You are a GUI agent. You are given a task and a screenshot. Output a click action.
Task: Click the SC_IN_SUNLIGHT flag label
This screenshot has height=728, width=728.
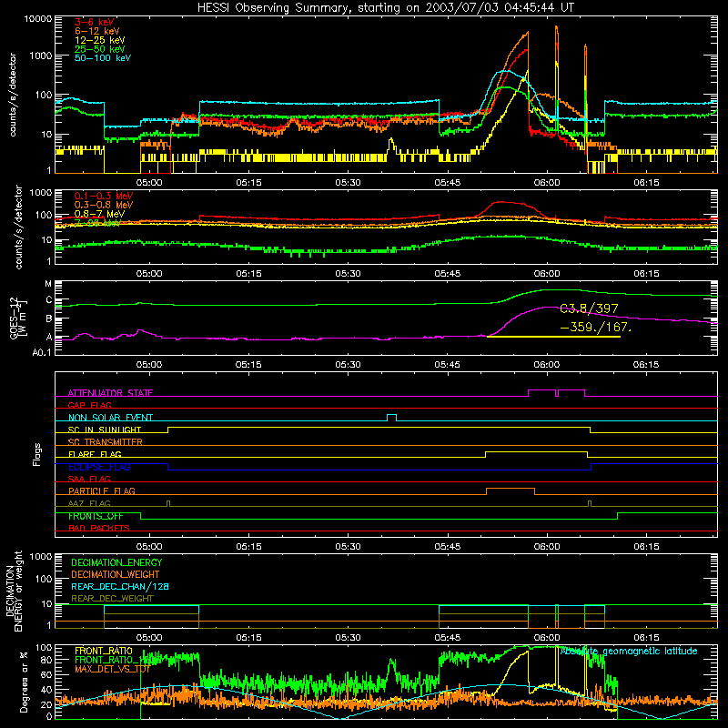point(105,430)
